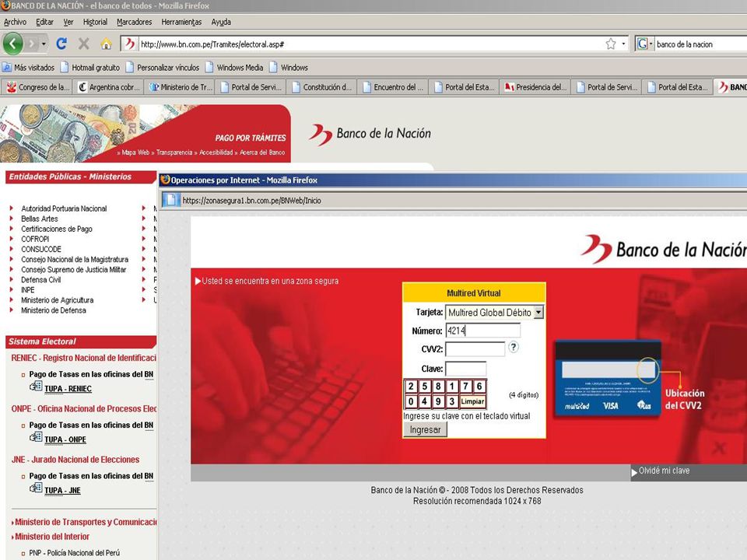Expand Ministerio del Interior section
The image size is (747, 560).
pos(52,537)
